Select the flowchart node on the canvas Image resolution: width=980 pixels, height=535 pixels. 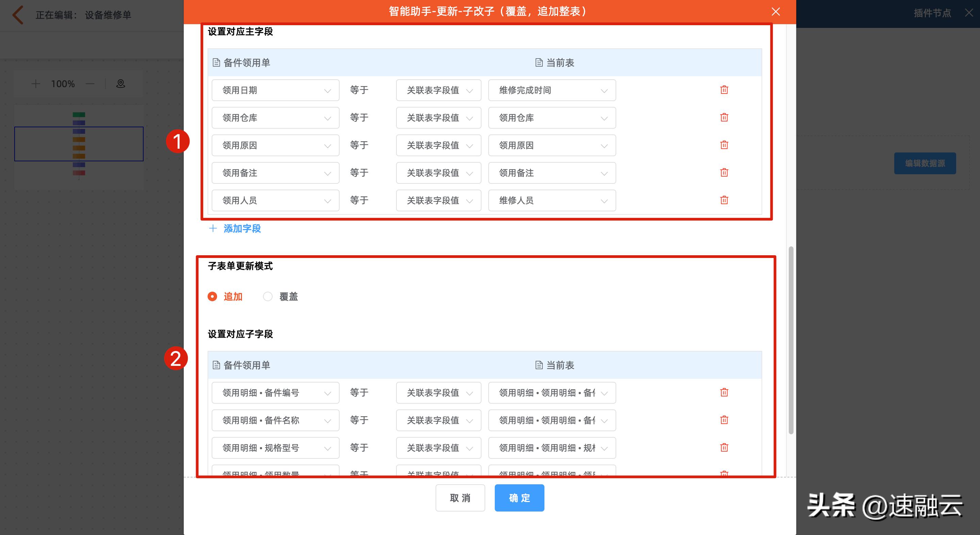point(78,144)
